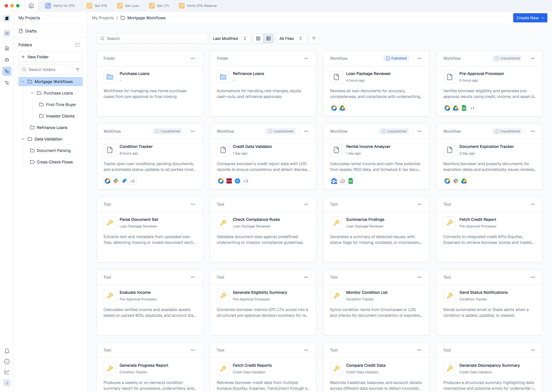Open the filter icon beside All Files
The width and height of the screenshot is (552, 392).
tap(314, 39)
